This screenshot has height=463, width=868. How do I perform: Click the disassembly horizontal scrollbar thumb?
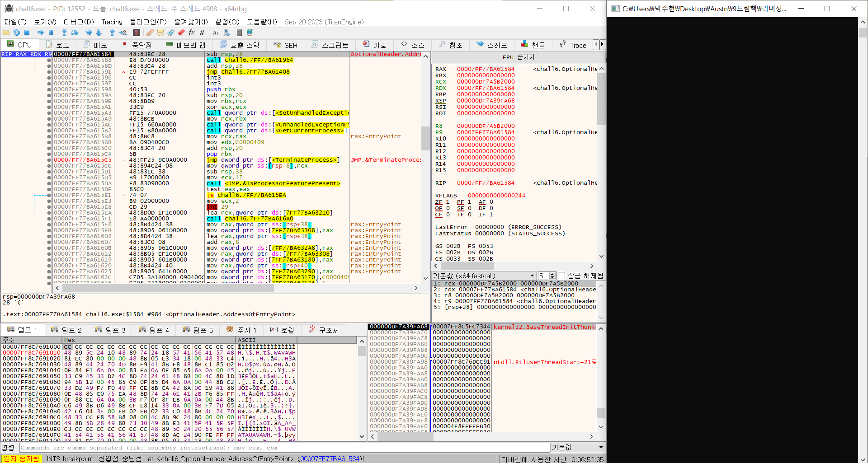point(167,288)
